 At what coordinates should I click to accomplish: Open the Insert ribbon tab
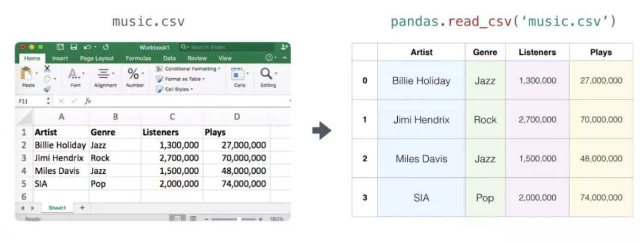(60, 59)
